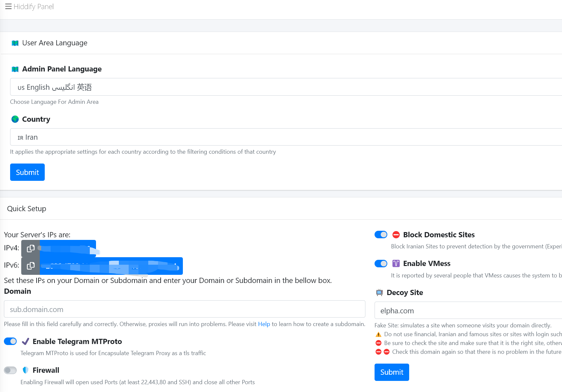Click the globe icon beside Country

point(15,119)
